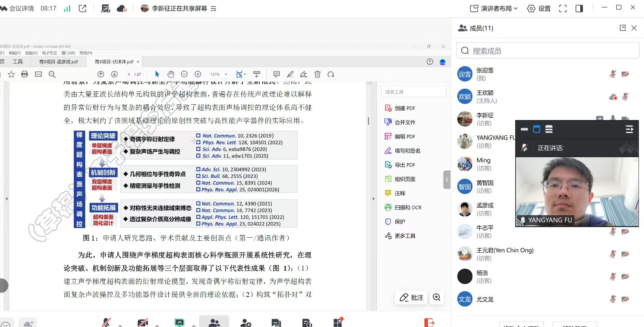Viewport: 644px width, 327px height.
Task: Click the YANGYANG FU video thumbnail
Action: click(577, 191)
